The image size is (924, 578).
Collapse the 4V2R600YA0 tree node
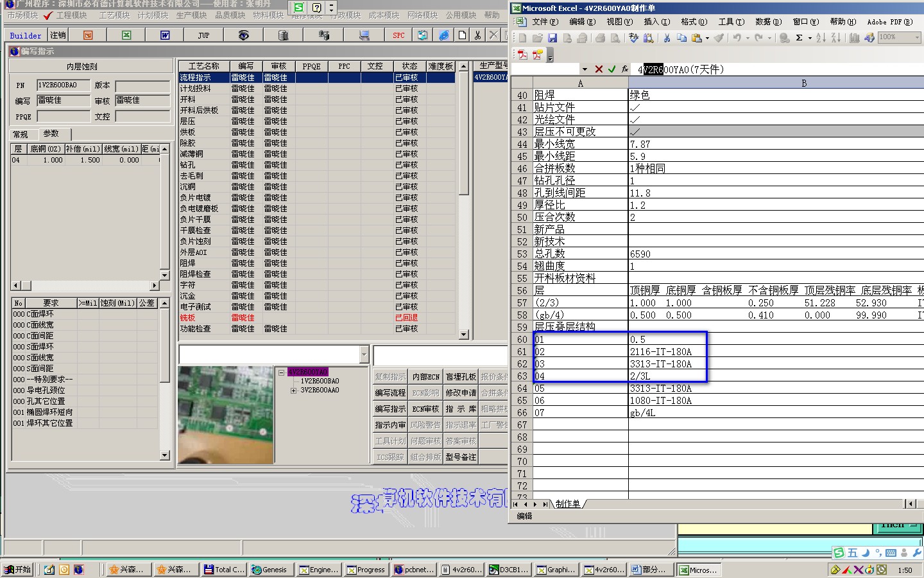point(281,372)
